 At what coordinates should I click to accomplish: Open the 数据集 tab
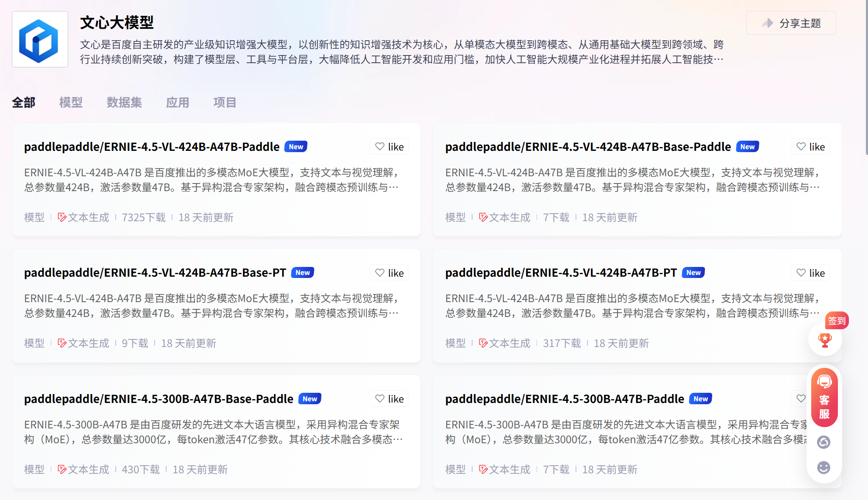click(124, 103)
